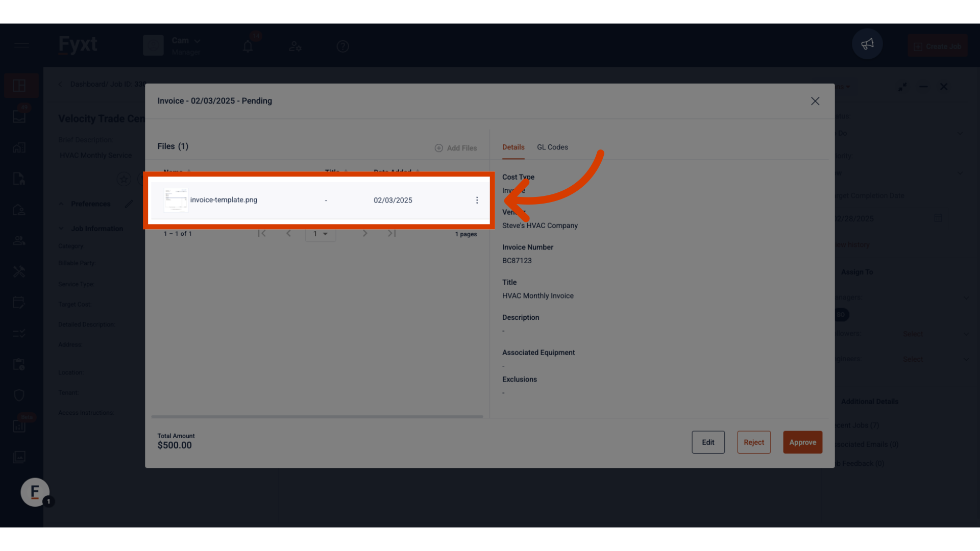Open the inbox icon in sidebar
The height and width of the screenshot is (551, 980).
point(19,117)
